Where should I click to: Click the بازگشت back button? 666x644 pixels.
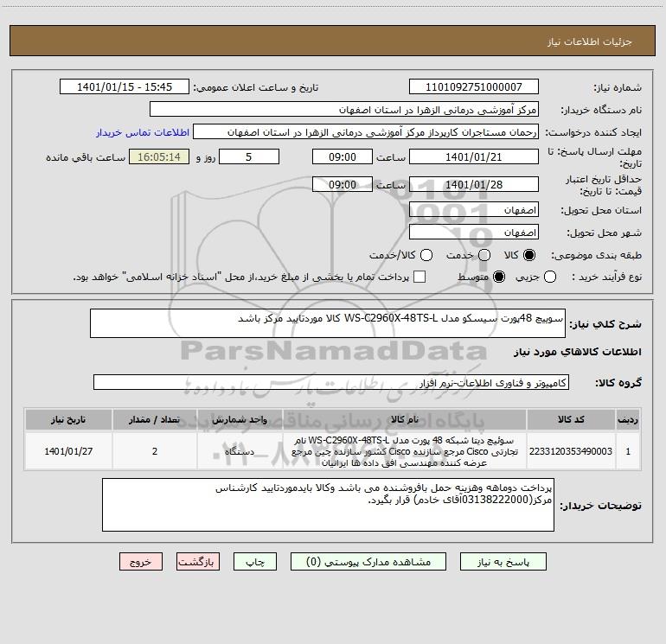coord(198,562)
